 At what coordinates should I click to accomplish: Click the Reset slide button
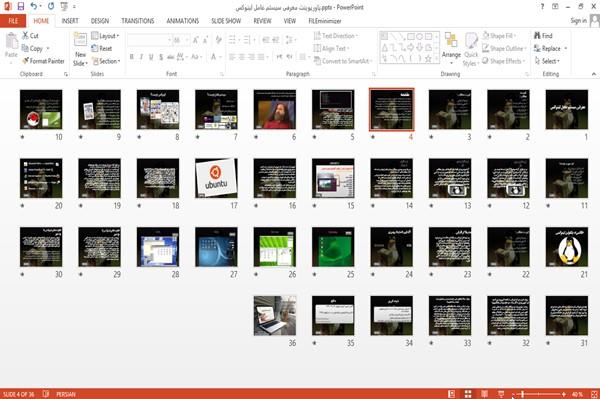click(x=102, y=48)
